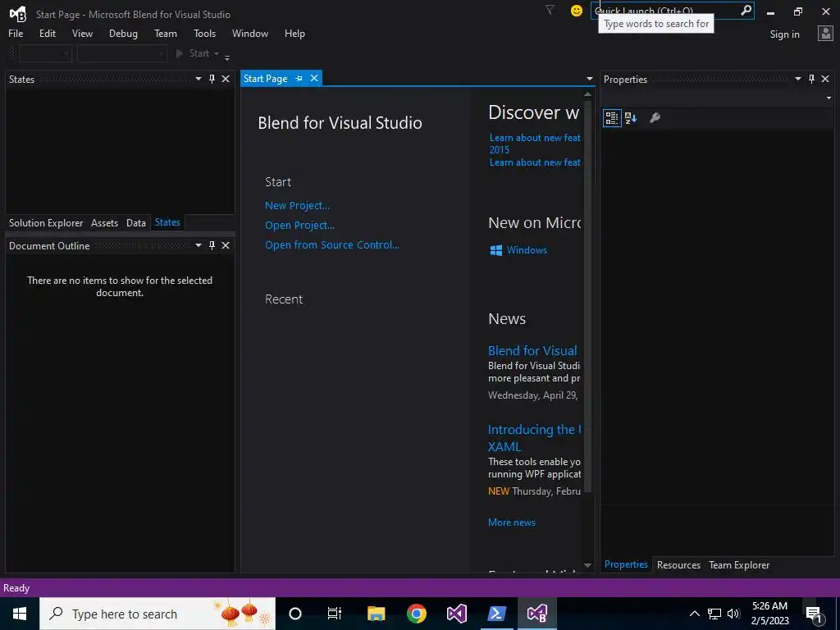The width and height of the screenshot is (840, 630).
Task: Toggle auto-hide pin on Document Outline panel
Action: click(x=212, y=245)
